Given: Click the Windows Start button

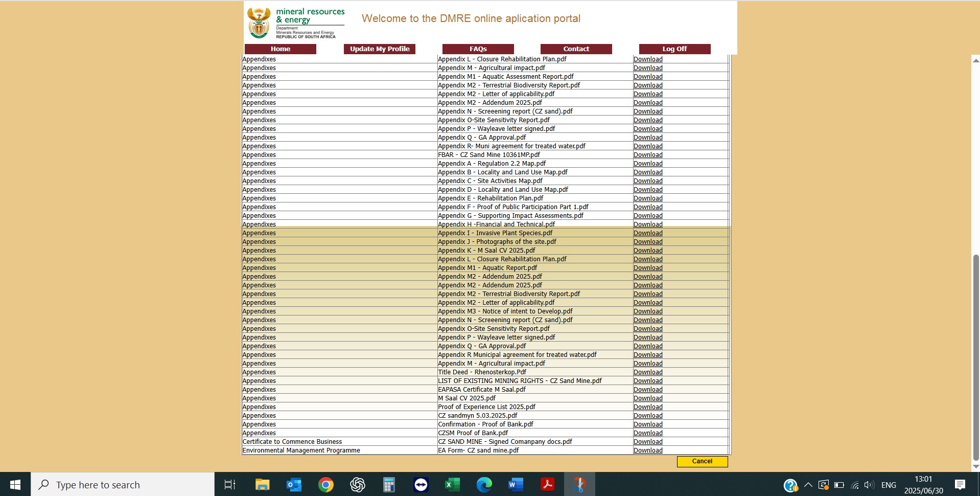Looking at the screenshot, I should (x=15, y=484).
